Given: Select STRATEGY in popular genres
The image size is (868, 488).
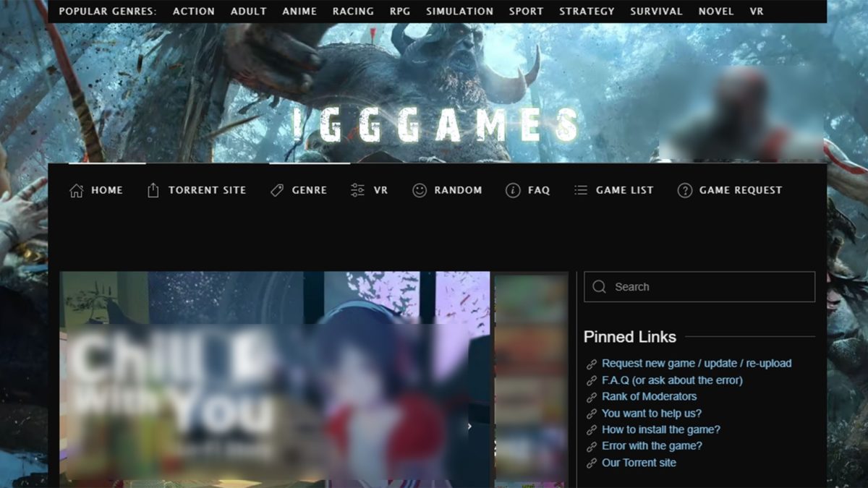Looking at the screenshot, I should point(587,12).
